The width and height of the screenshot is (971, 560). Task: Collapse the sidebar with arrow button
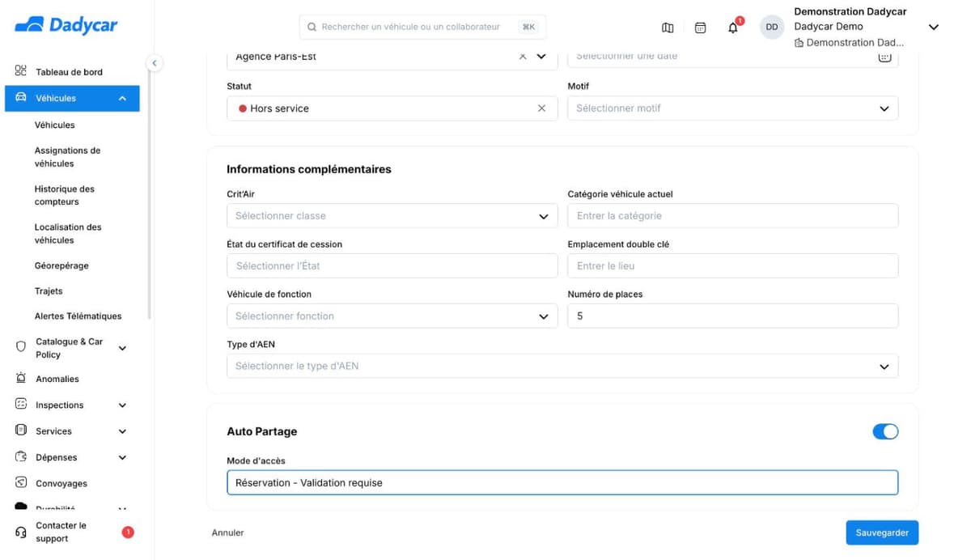(154, 63)
